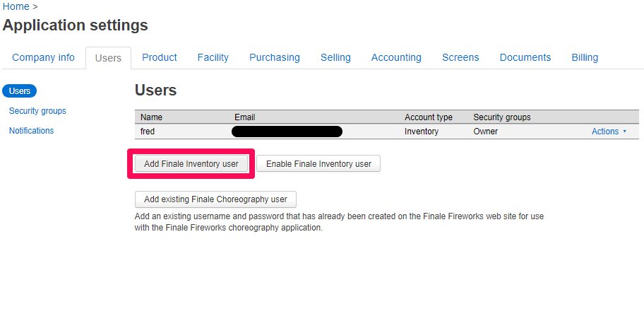Open Security groups in the sidebar
644x326 pixels.
click(x=37, y=111)
